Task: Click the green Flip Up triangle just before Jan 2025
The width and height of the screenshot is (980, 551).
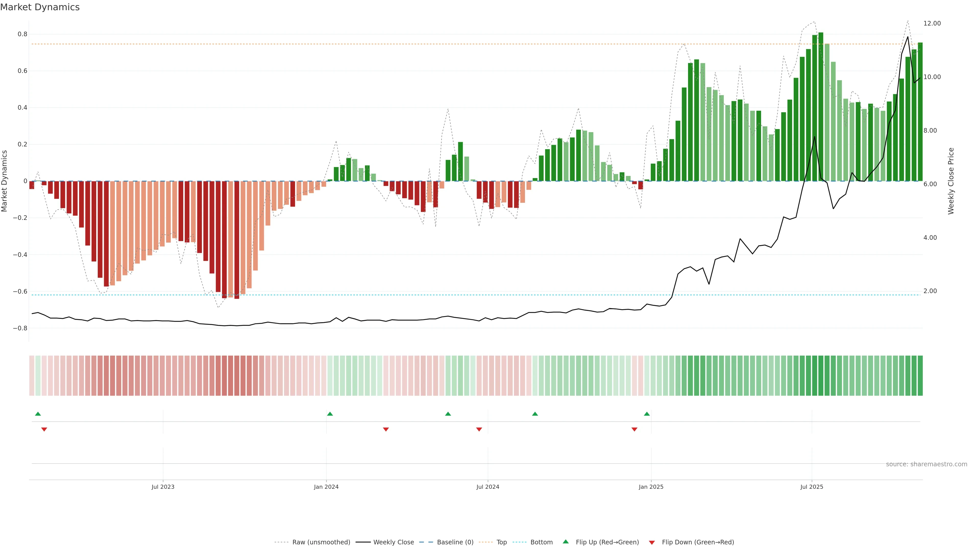Action: [x=647, y=414]
